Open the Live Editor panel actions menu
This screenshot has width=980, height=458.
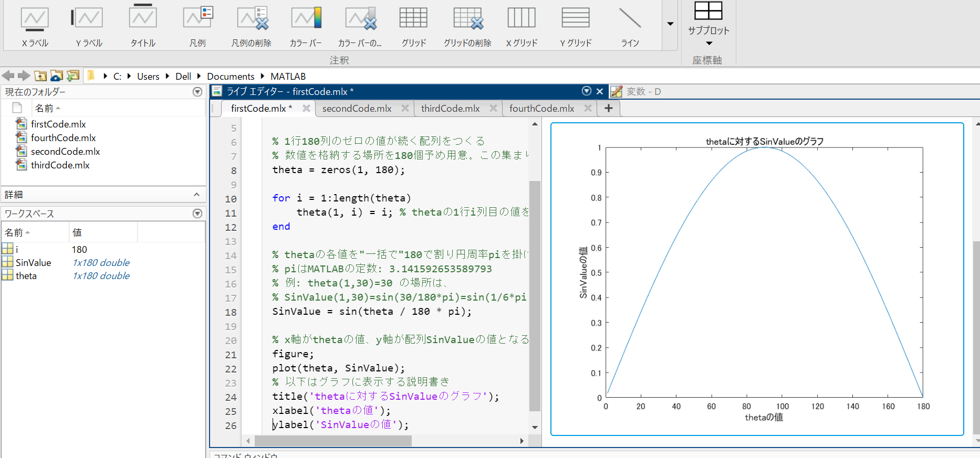[587, 91]
